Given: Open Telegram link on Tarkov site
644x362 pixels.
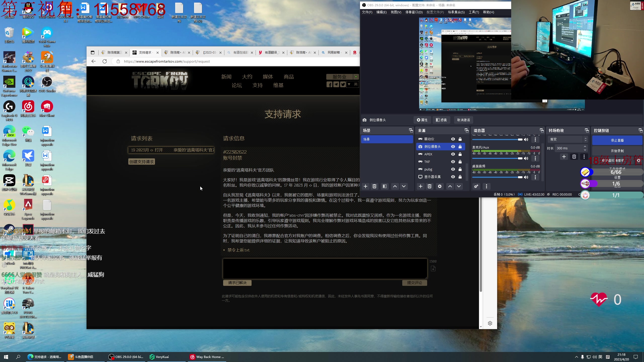Looking at the screenshot, I should (x=336, y=84).
